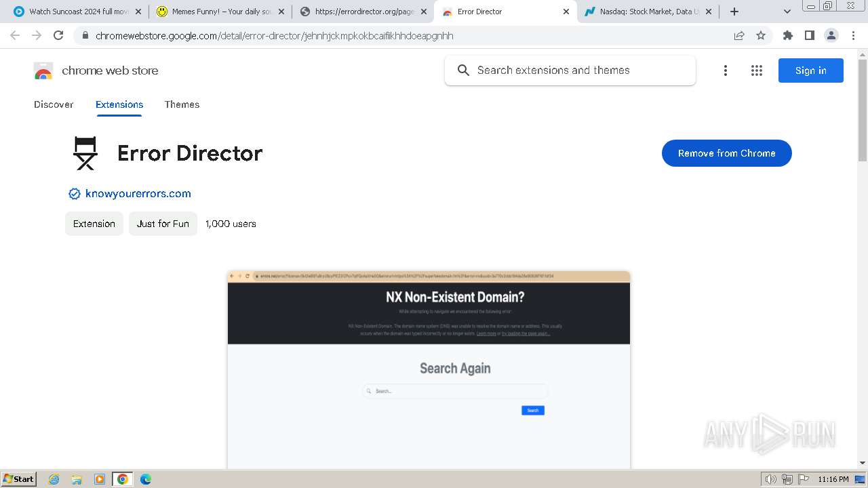Click the Error Director title text
868x488 pixels.
[190, 153]
